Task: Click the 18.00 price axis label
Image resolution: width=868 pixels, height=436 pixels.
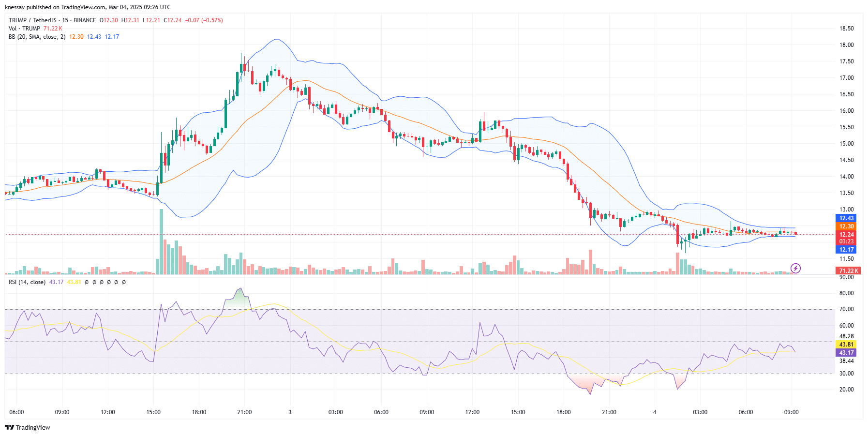Action: (846, 45)
